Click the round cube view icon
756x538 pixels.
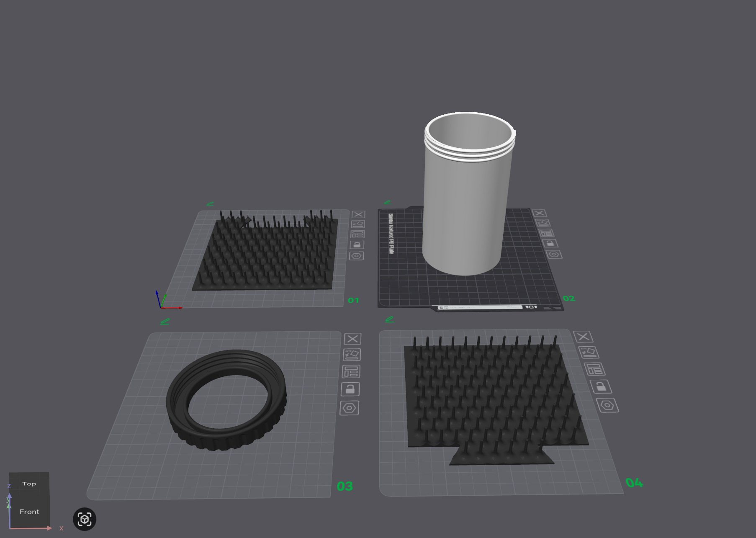click(85, 519)
